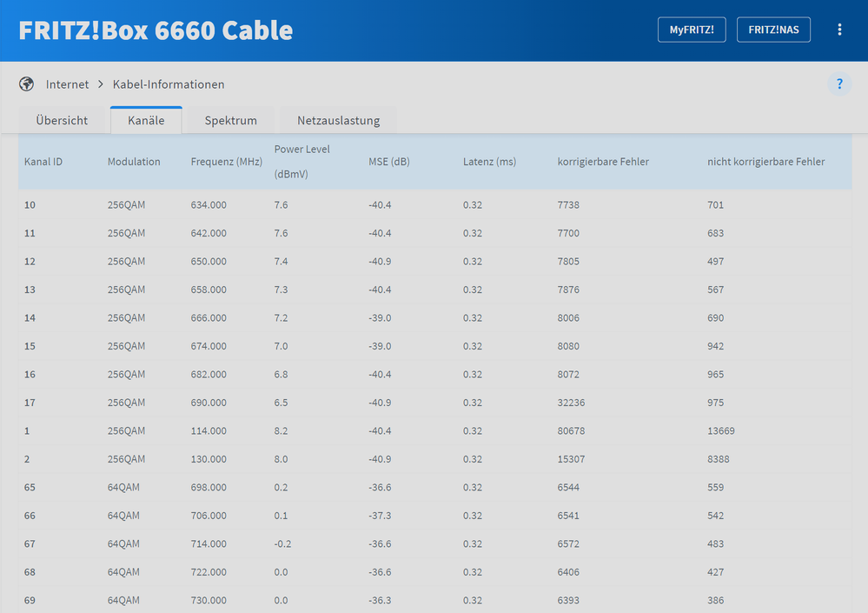Select channel ID 16 cell
868x613 pixels.
click(30, 375)
